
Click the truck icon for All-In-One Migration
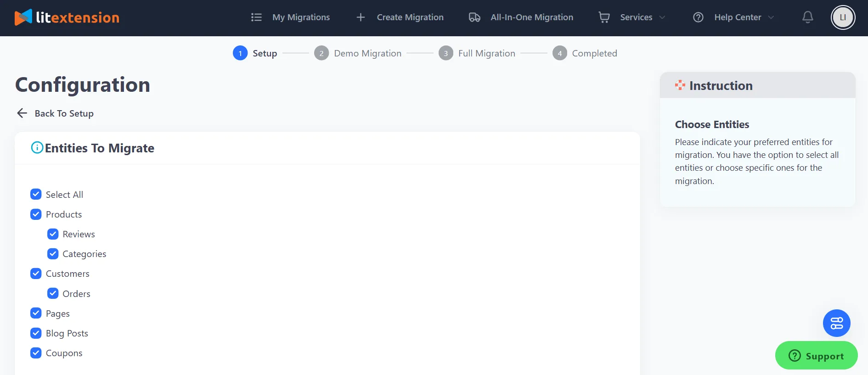[x=474, y=17]
